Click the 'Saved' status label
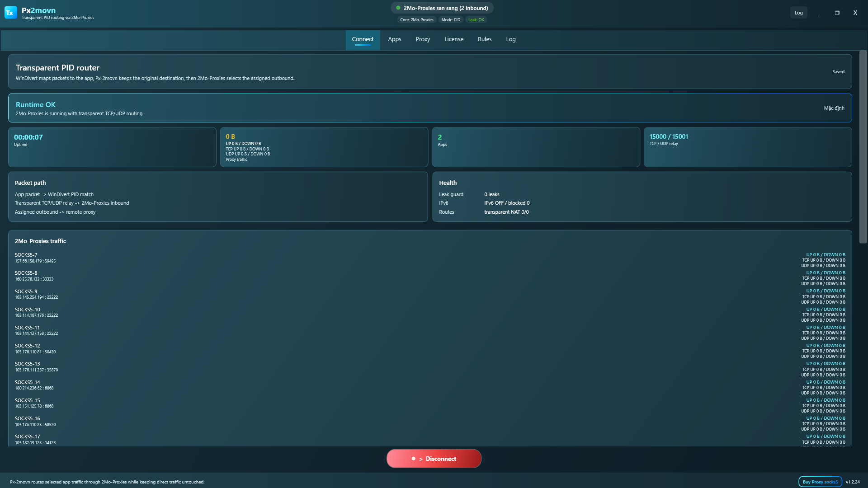 (838, 72)
